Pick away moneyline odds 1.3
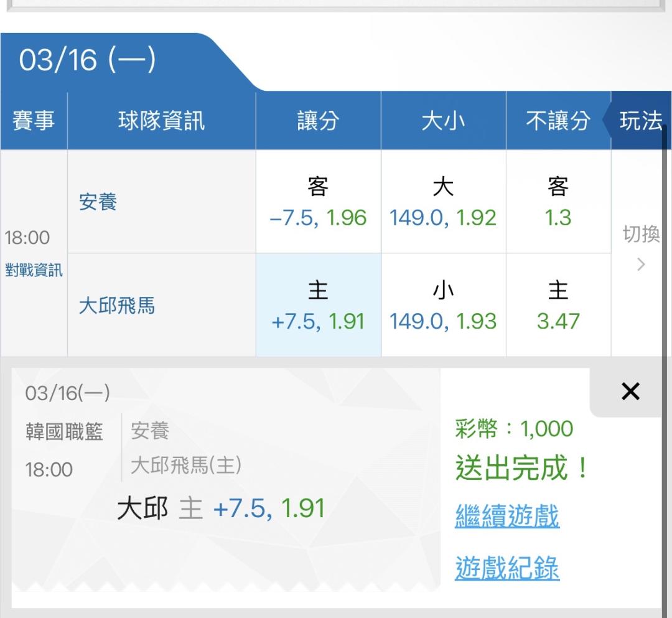 point(558,202)
